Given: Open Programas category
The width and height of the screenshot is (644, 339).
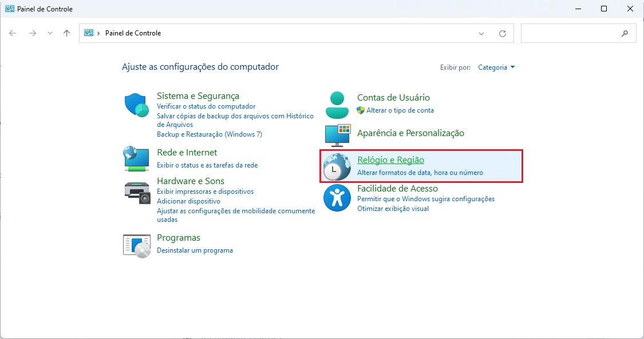Looking at the screenshot, I should (x=179, y=238).
